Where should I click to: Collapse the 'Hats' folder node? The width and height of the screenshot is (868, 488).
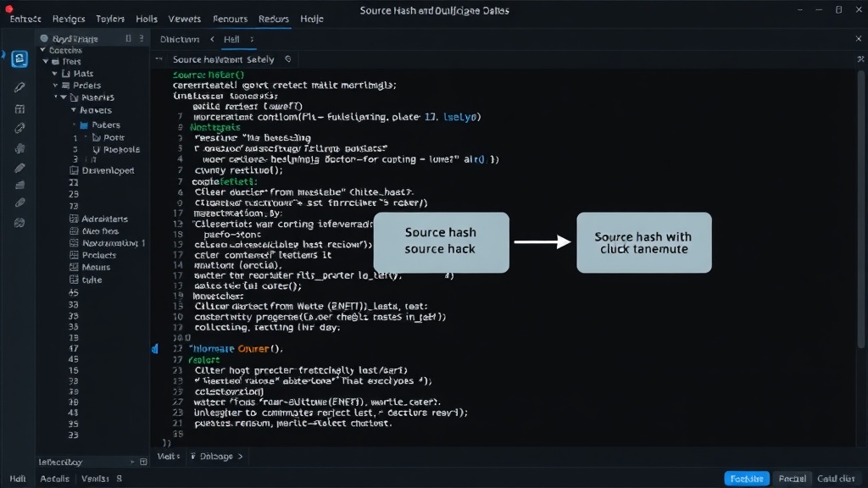tap(55, 73)
